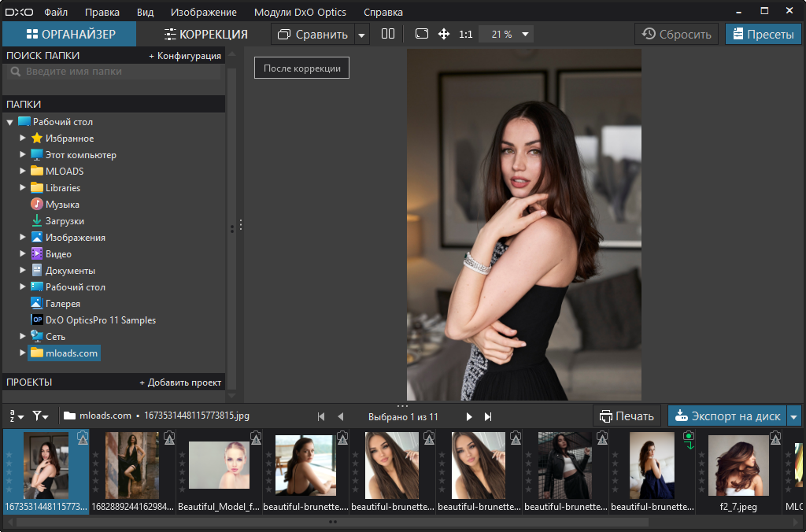This screenshot has width=806, height=532.
Task: Open the Вид menu
Action: 145,12
